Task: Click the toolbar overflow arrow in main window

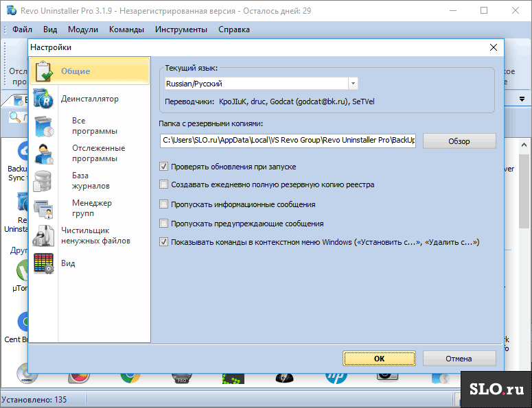Action: pos(522,99)
